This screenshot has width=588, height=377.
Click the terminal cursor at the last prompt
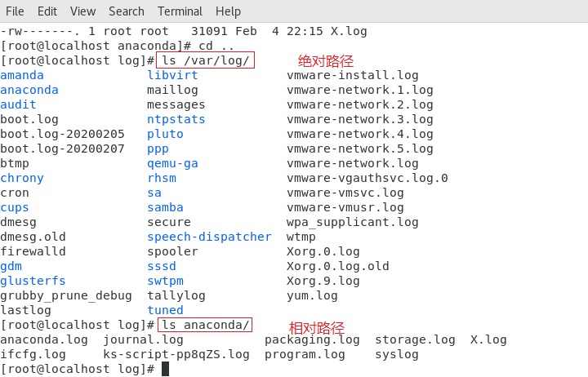pos(165,369)
